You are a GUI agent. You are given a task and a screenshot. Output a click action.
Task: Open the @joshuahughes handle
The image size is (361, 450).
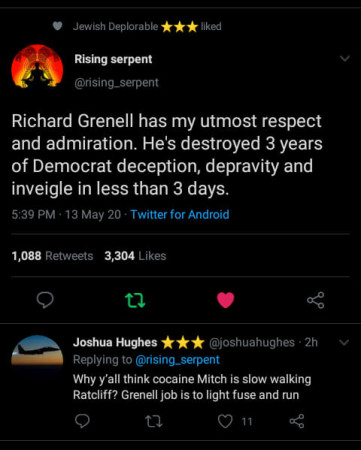[252, 342]
